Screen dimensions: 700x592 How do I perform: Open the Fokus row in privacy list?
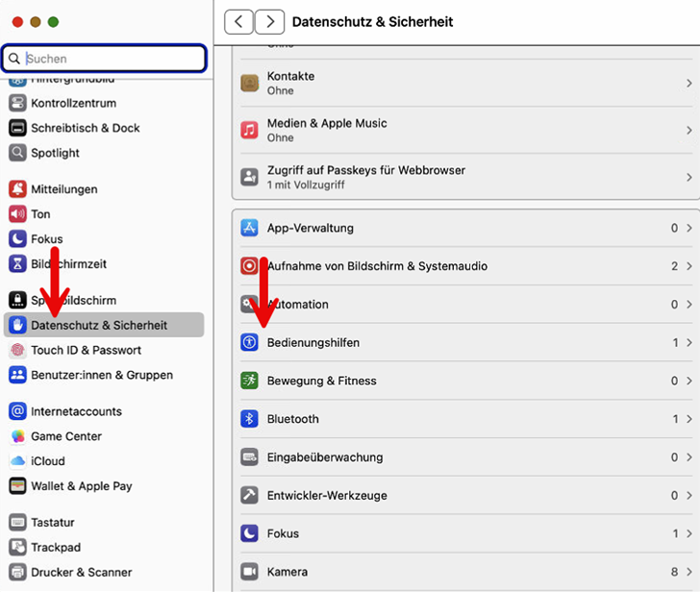462,533
